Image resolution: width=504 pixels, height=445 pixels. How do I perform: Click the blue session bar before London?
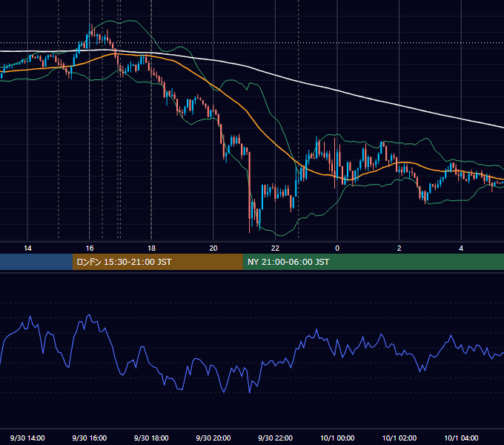point(36,262)
